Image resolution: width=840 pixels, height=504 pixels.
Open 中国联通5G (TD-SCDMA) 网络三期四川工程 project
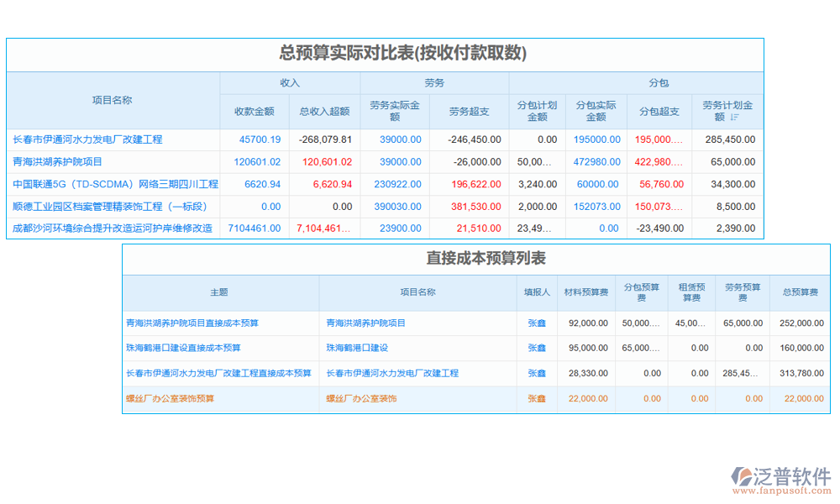tap(115, 184)
